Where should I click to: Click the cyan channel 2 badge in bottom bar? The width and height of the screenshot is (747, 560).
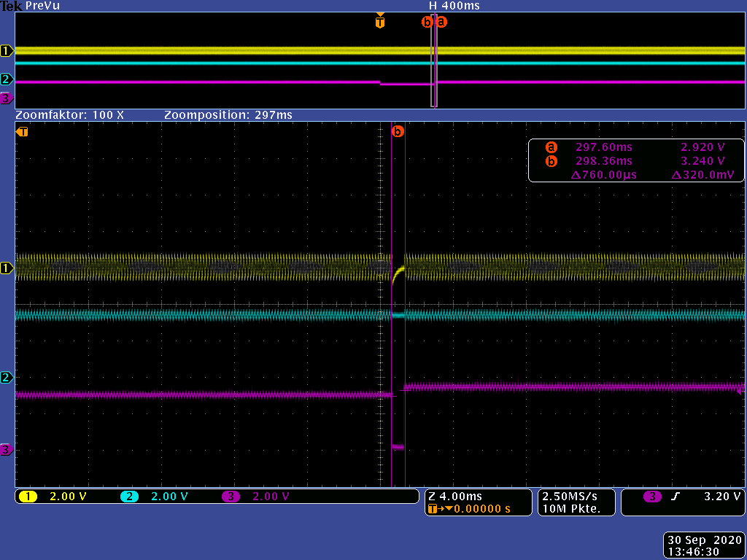(129, 497)
